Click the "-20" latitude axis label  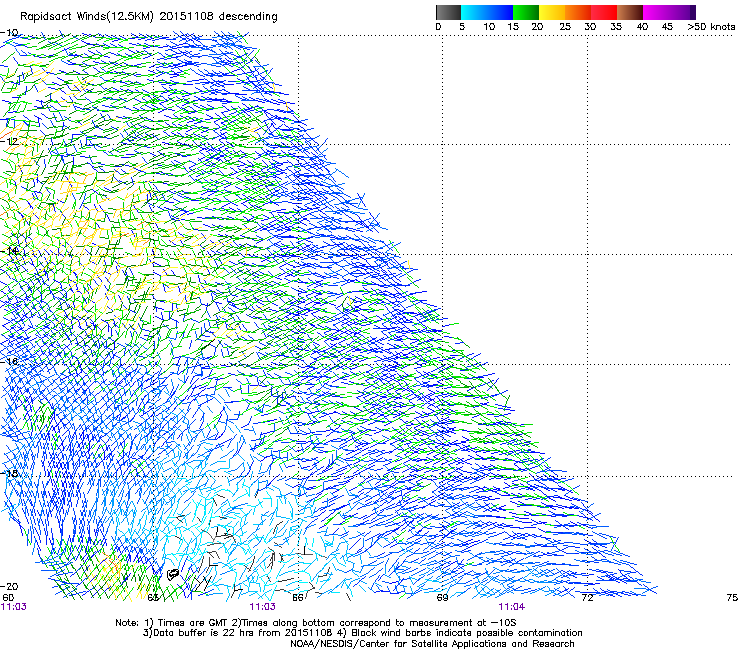(9, 586)
